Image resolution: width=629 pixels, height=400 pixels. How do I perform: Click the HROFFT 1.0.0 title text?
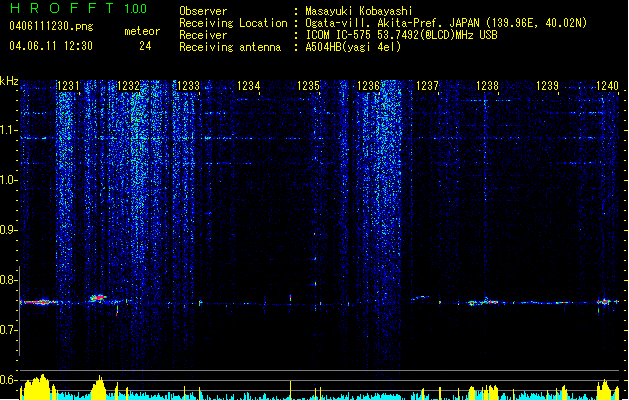pos(79,8)
